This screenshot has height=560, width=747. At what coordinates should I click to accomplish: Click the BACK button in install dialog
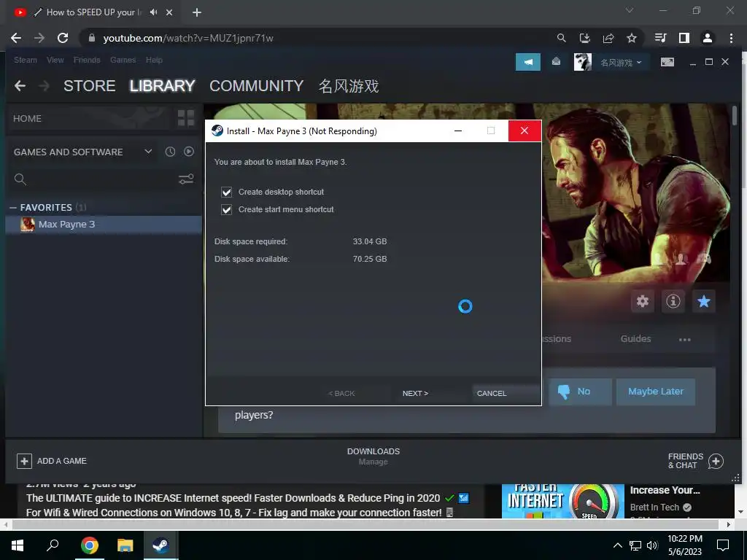341,393
